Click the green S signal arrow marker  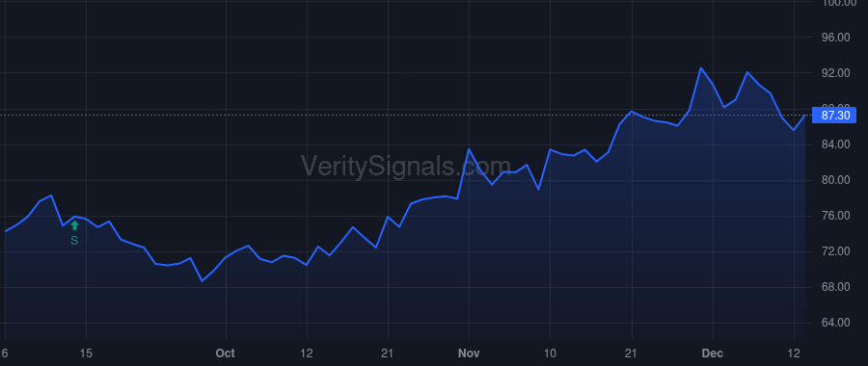click(74, 225)
